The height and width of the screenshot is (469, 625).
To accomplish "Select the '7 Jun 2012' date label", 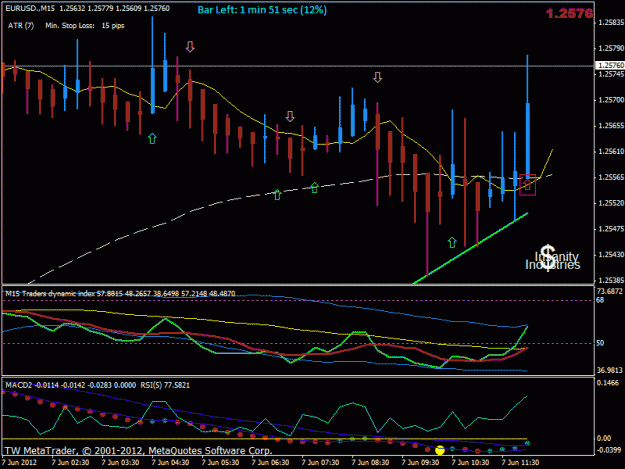I will point(20,463).
